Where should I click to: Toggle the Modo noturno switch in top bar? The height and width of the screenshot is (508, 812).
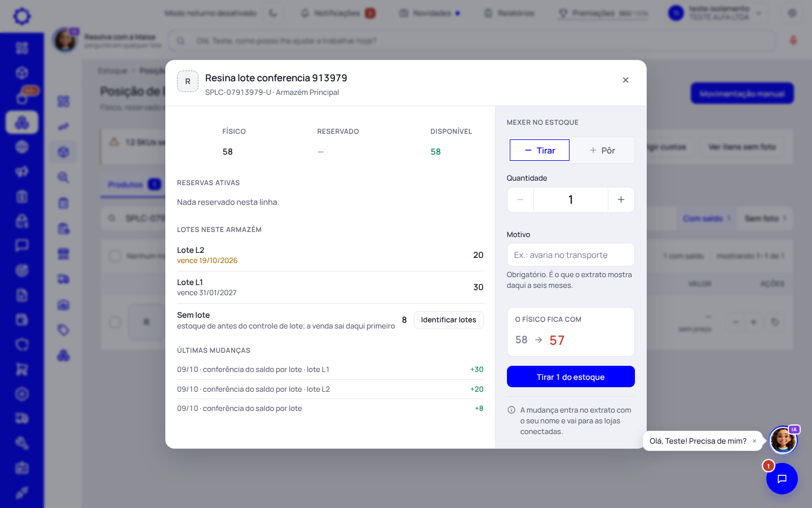point(273,13)
